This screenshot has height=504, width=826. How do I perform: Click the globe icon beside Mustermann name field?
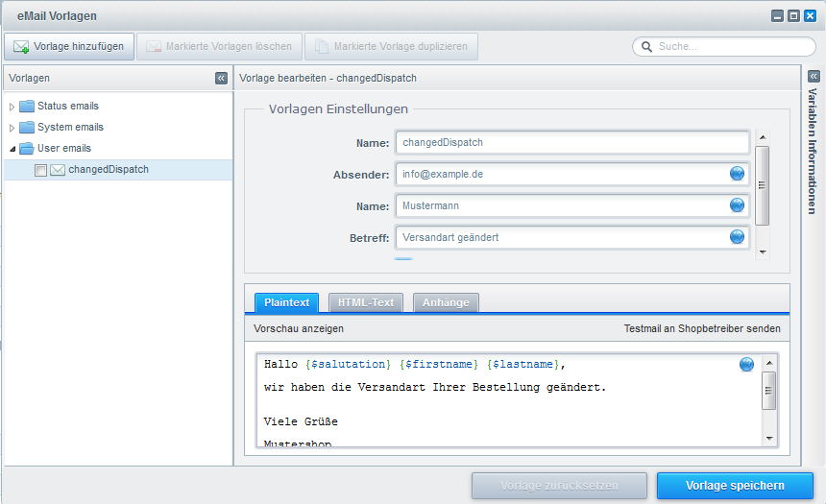(737, 205)
